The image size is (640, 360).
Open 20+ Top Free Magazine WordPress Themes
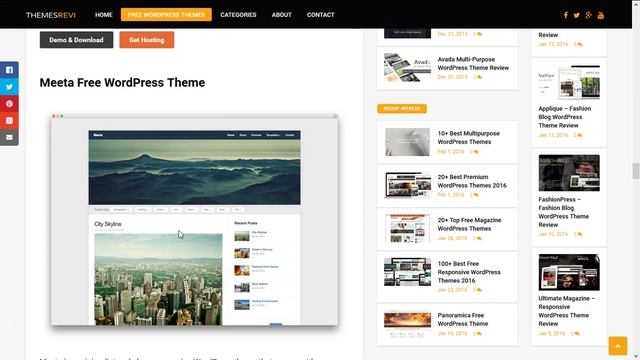(x=469, y=224)
